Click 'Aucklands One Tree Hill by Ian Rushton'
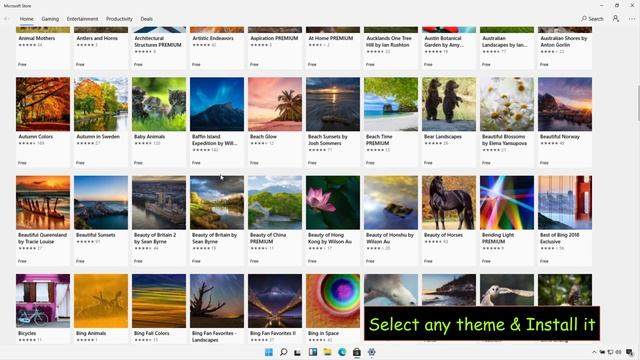 tap(388, 42)
